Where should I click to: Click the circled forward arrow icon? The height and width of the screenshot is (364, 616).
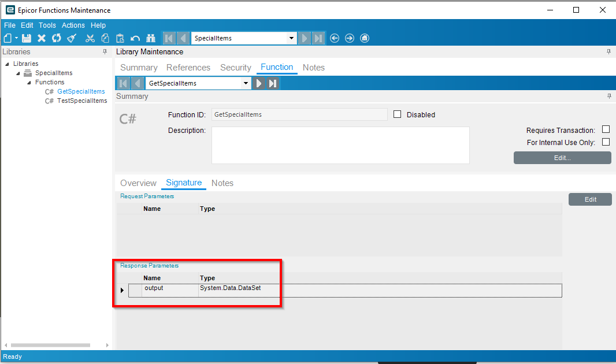pos(350,38)
